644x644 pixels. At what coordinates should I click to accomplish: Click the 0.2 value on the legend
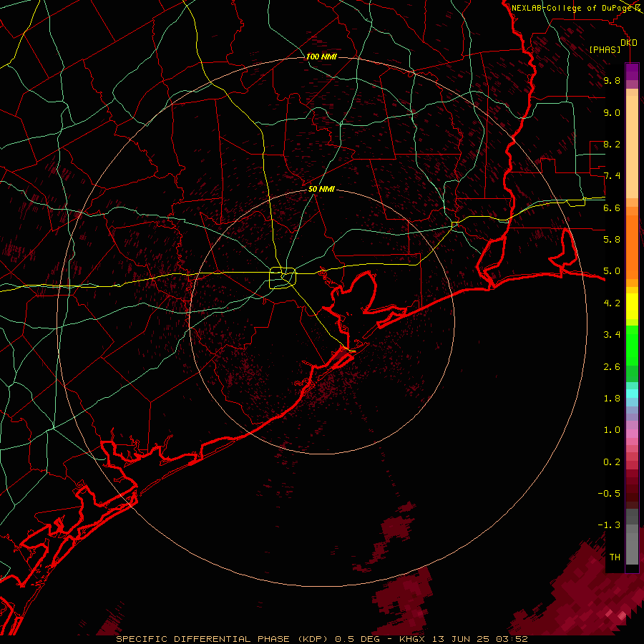pos(612,462)
